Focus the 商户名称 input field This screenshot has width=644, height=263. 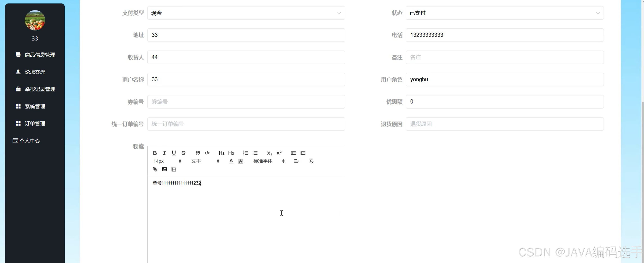click(x=246, y=79)
